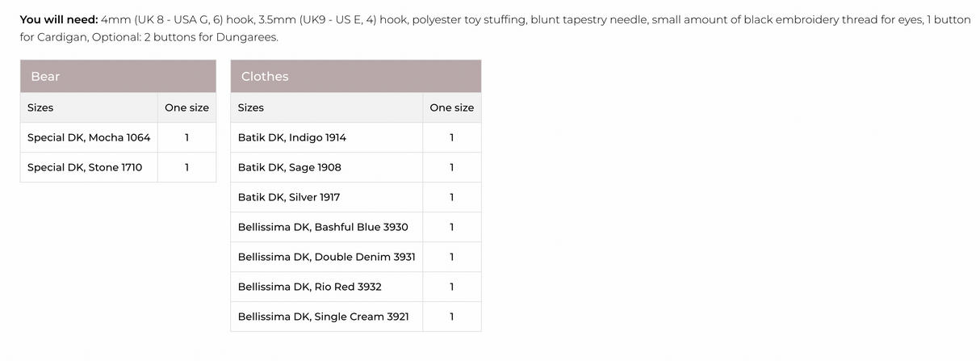Click Batik DK, Sage 1908 yarn
Viewport: 980px width, 361px height.
pos(290,167)
